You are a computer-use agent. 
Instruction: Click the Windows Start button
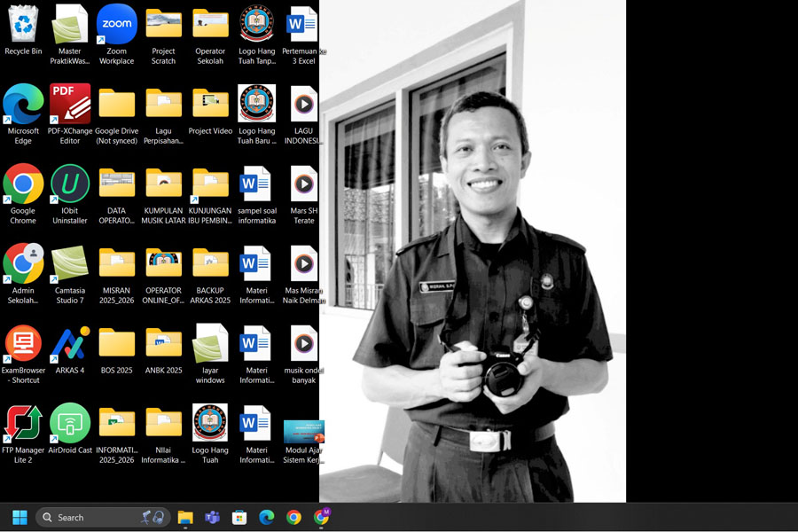click(x=20, y=517)
